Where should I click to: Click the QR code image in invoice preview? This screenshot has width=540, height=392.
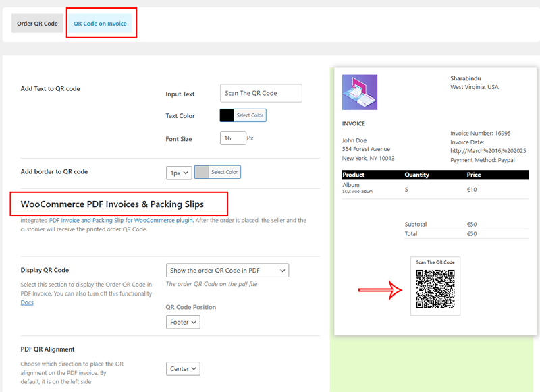point(435,289)
